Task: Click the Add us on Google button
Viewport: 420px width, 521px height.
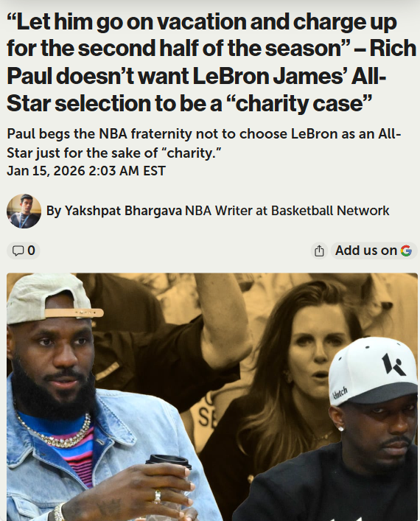Action: pos(374,251)
